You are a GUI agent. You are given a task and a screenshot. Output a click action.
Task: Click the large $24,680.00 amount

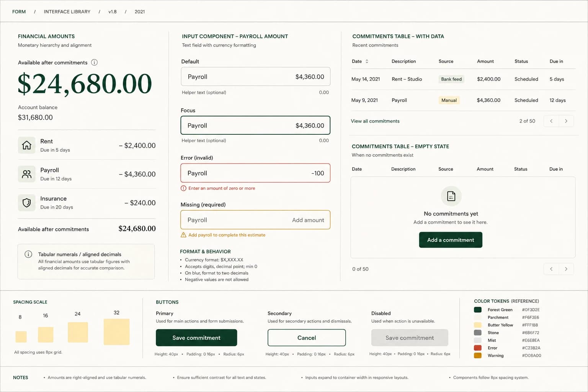click(85, 84)
